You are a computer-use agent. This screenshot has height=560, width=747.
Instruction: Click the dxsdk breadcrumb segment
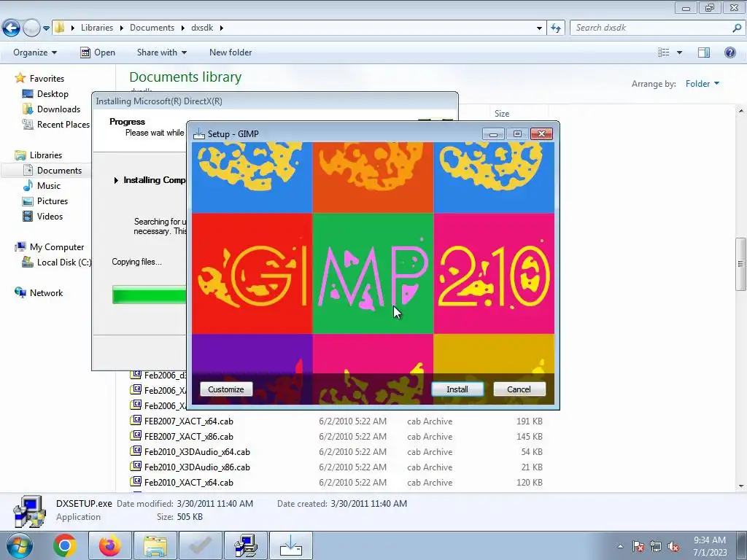coord(202,28)
